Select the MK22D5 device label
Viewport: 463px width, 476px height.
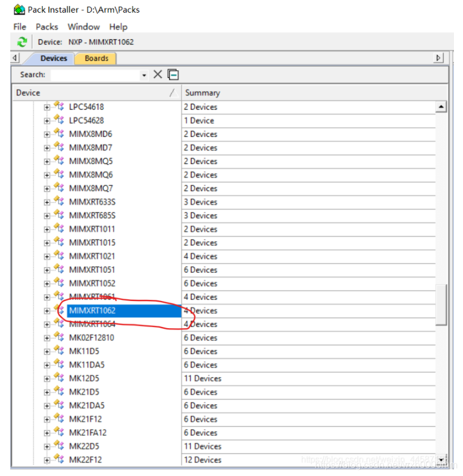84,446
